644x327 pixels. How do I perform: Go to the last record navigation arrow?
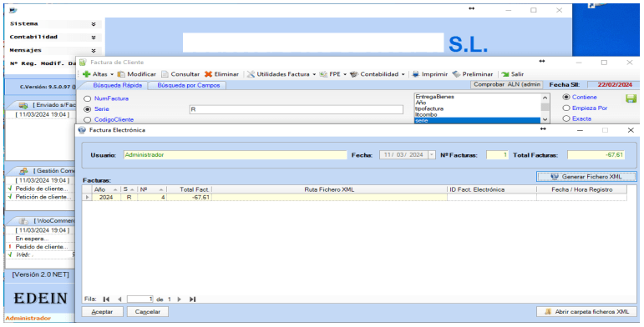[192, 299]
